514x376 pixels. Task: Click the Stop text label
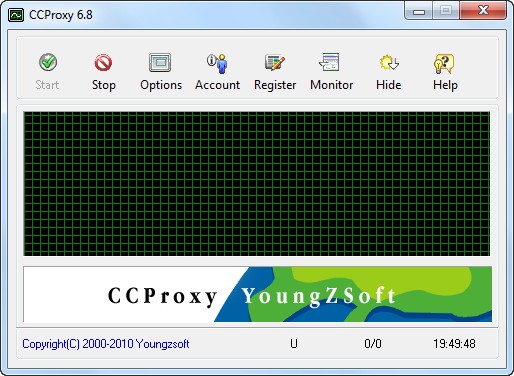tap(104, 85)
